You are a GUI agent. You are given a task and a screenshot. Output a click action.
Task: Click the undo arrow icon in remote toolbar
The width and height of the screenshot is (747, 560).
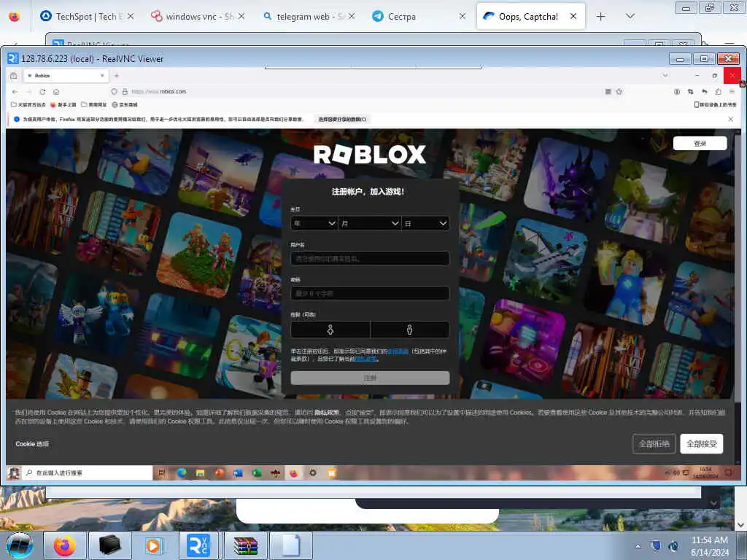click(704, 91)
